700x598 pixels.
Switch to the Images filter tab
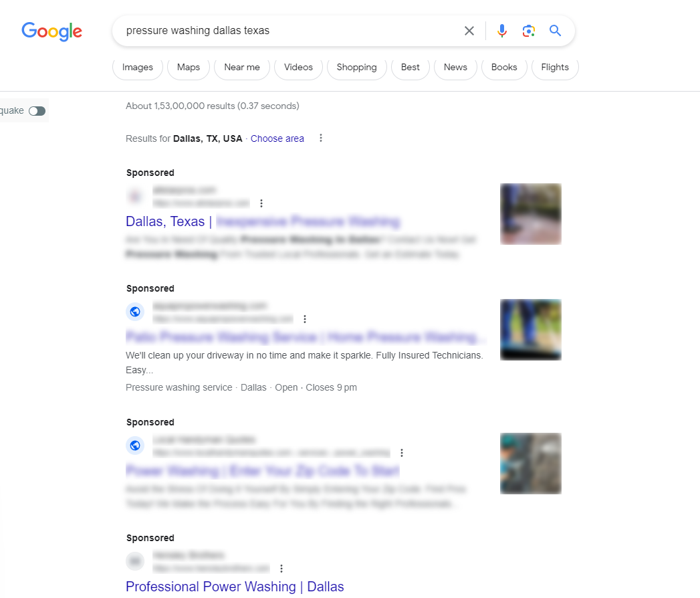click(x=138, y=68)
